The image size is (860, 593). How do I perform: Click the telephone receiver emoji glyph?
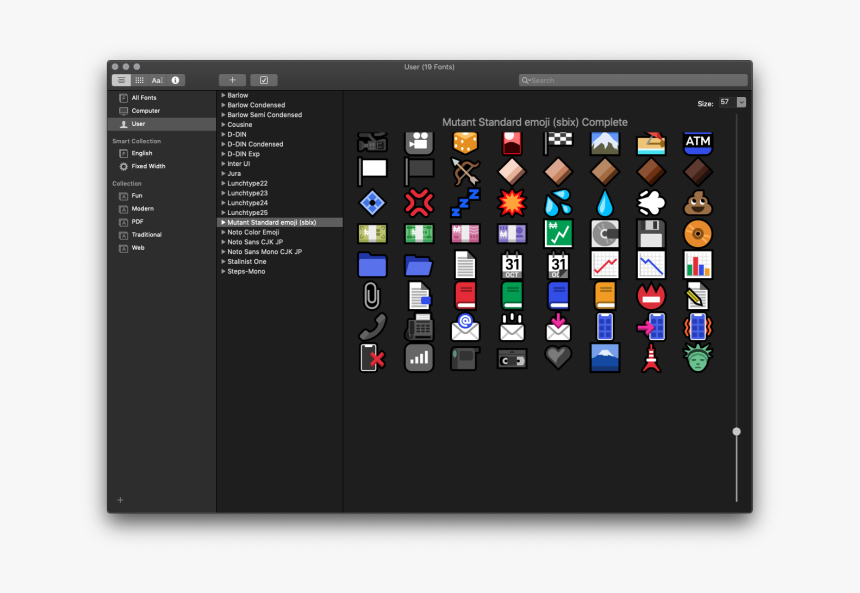pos(372,327)
